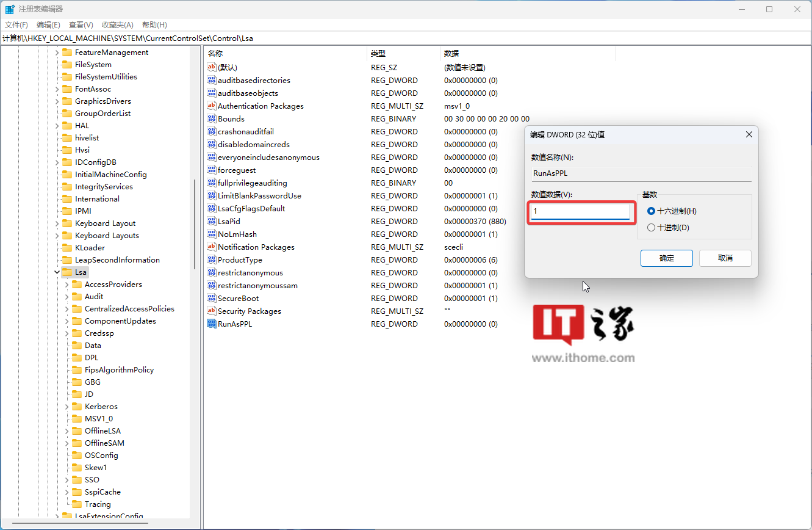The width and height of the screenshot is (812, 530).
Task: Click the Kerberos folder icon in tree
Action: point(77,406)
